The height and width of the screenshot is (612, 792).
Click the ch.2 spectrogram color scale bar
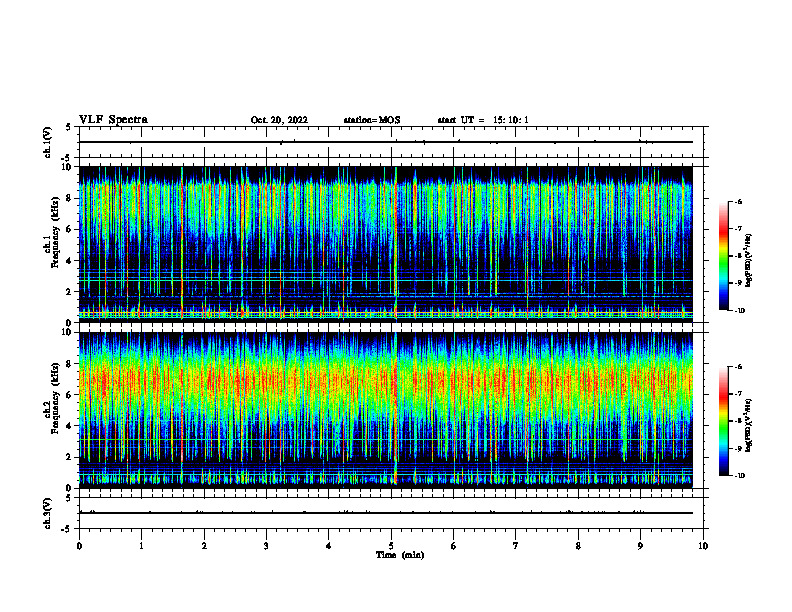(x=723, y=421)
